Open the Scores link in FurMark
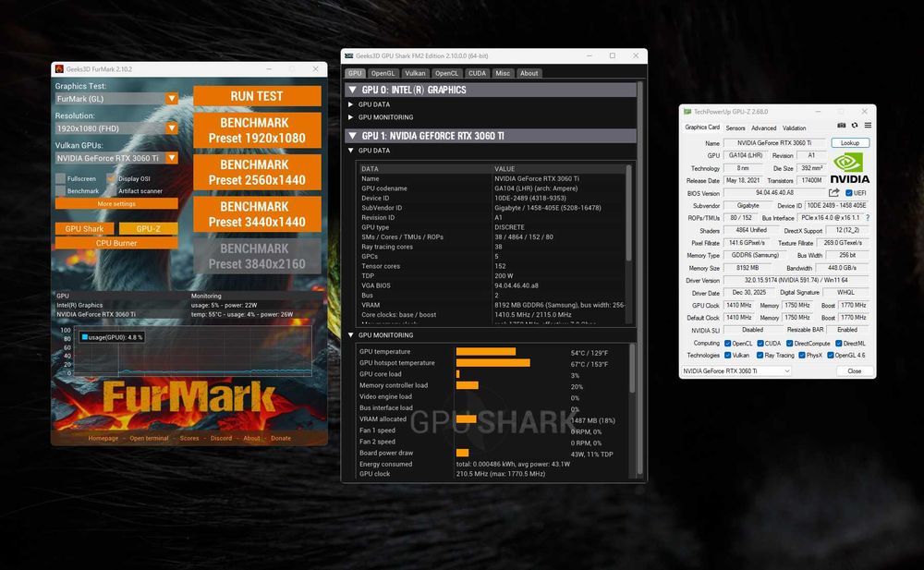Screen dimensions: 924x570 pyautogui.click(x=189, y=438)
